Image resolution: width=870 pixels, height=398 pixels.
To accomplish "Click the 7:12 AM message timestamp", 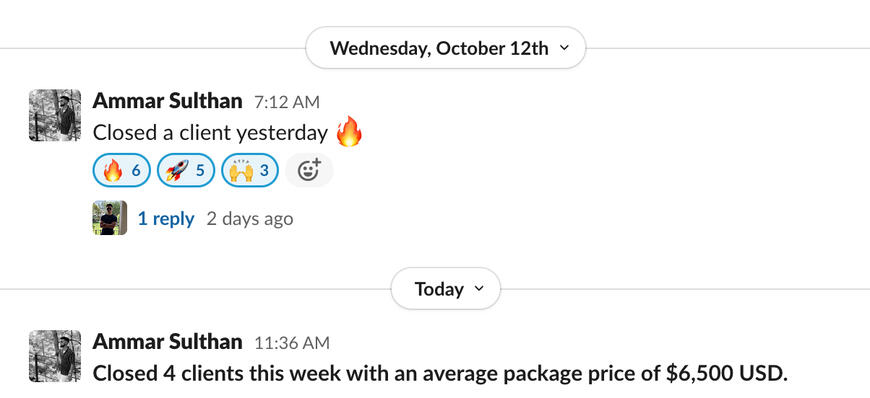I will pos(287,102).
